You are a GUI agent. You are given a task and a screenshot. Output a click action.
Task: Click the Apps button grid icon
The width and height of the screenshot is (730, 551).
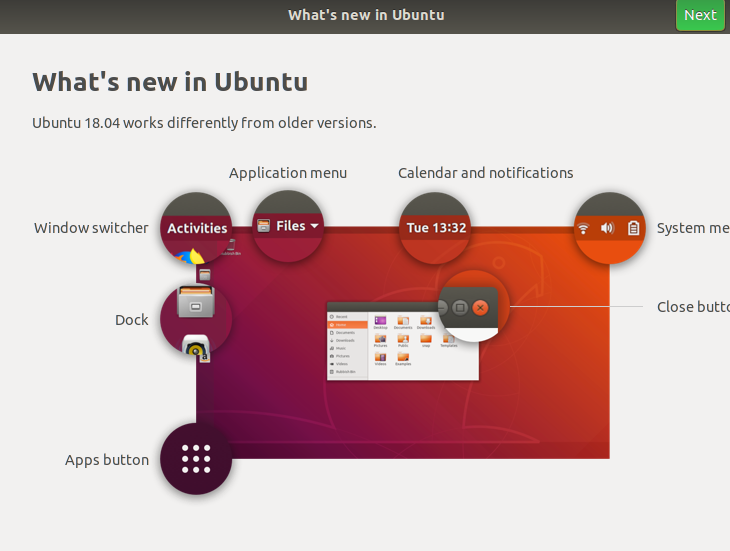[196, 459]
